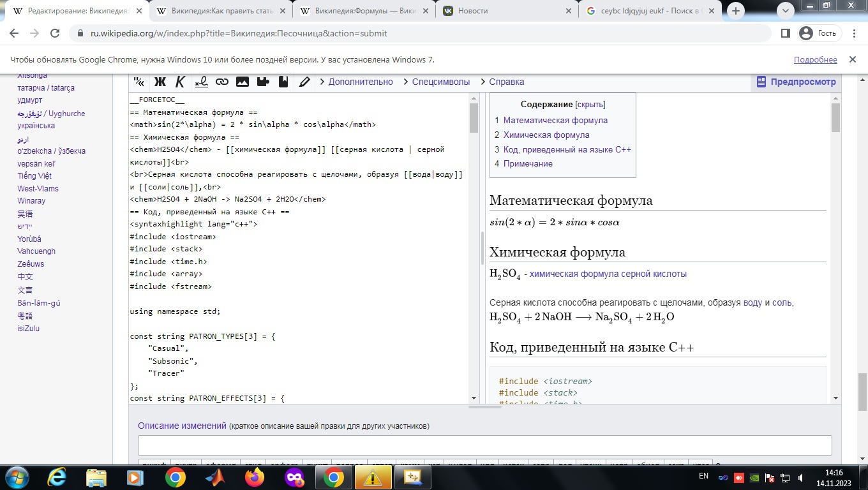Viewport: 868px width, 490px height.
Task: Open contents entry Математическая формула
Action: [x=555, y=120]
